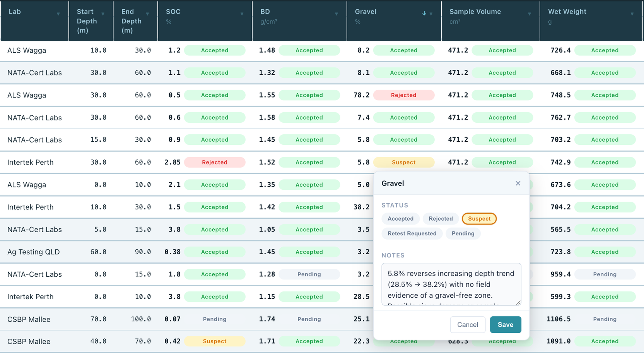Select the SOC value 2.85 cell
644x353 pixels.
(x=173, y=163)
